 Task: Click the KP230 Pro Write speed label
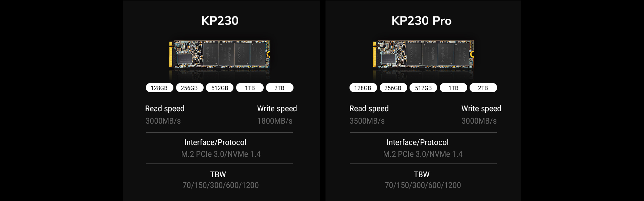click(481, 109)
